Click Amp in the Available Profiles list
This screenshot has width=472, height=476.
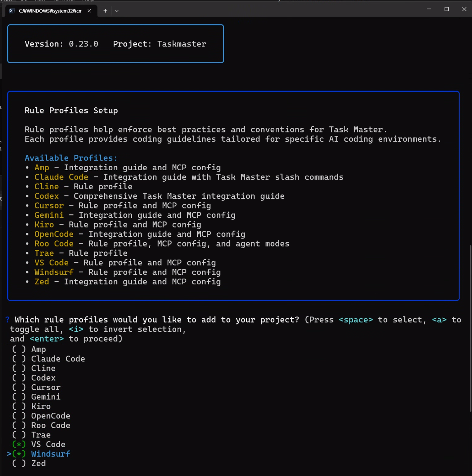(42, 168)
